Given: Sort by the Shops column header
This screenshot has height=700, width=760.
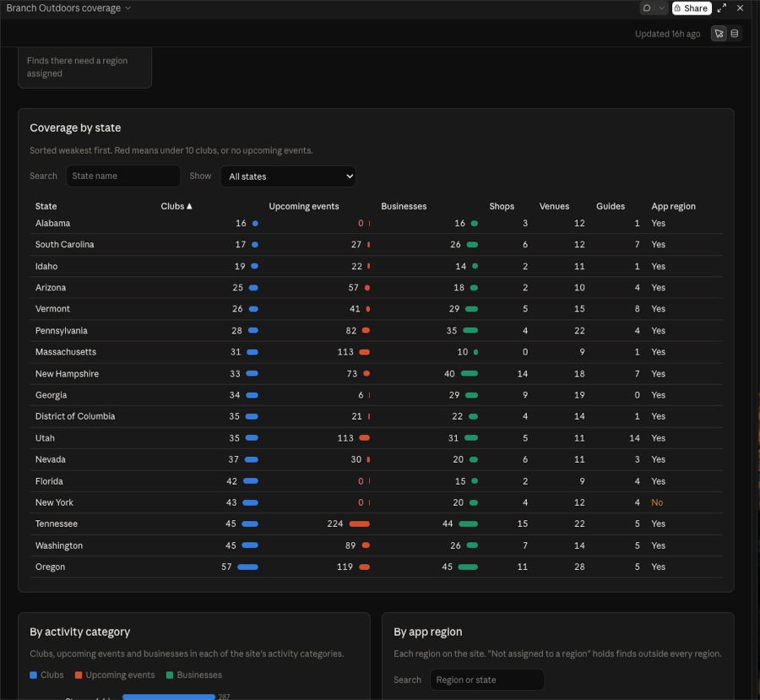Looking at the screenshot, I should tap(502, 207).
